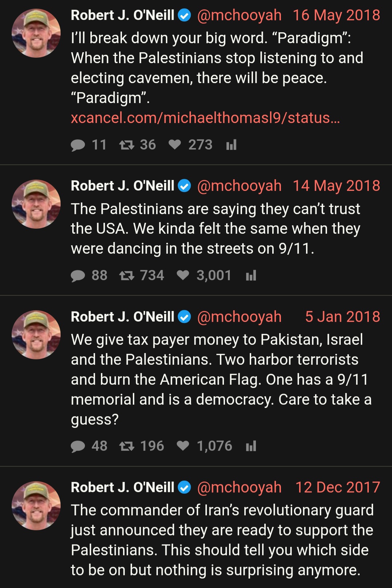Like the tweet with 1,076 likes
The image size is (392, 588).
coord(183,446)
